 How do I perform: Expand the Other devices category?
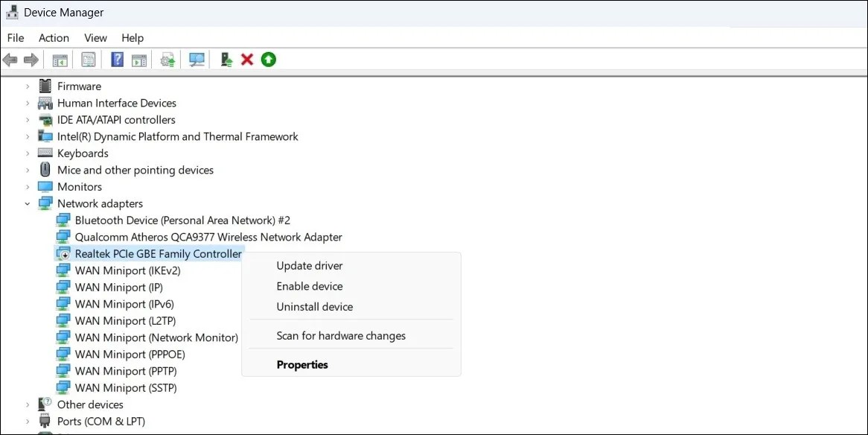pos(28,404)
